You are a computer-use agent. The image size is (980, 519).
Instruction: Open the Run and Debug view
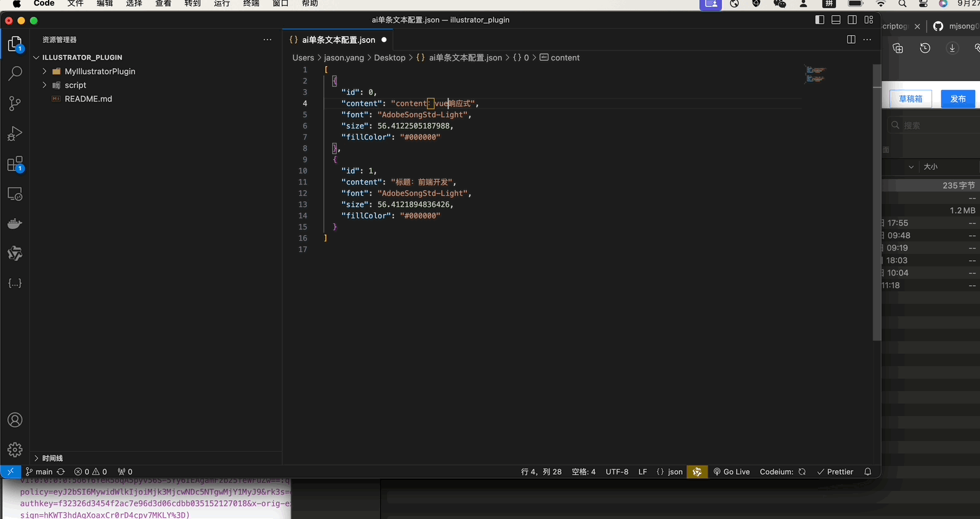(x=15, y=133)
